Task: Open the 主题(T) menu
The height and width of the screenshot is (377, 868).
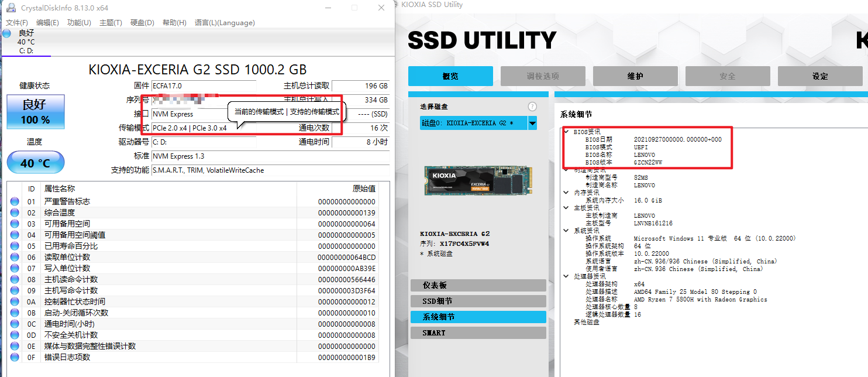Action: click(x=111, y=23)
